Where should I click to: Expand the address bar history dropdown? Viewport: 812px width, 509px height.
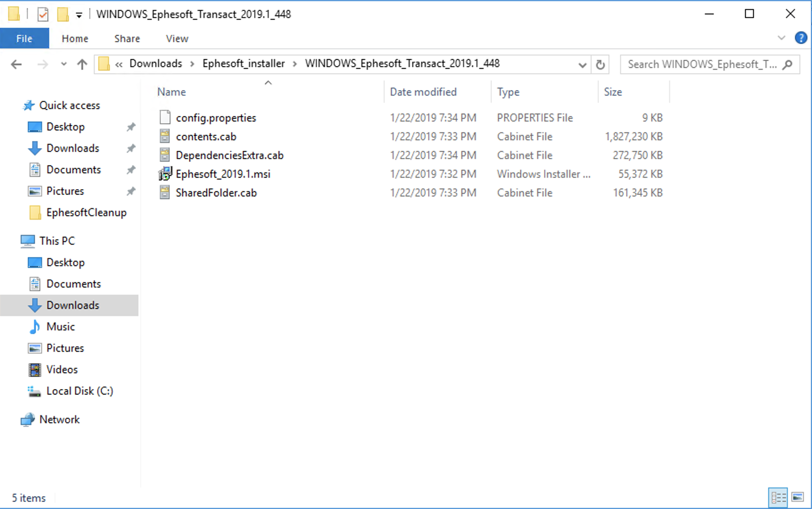coord(582,65)
